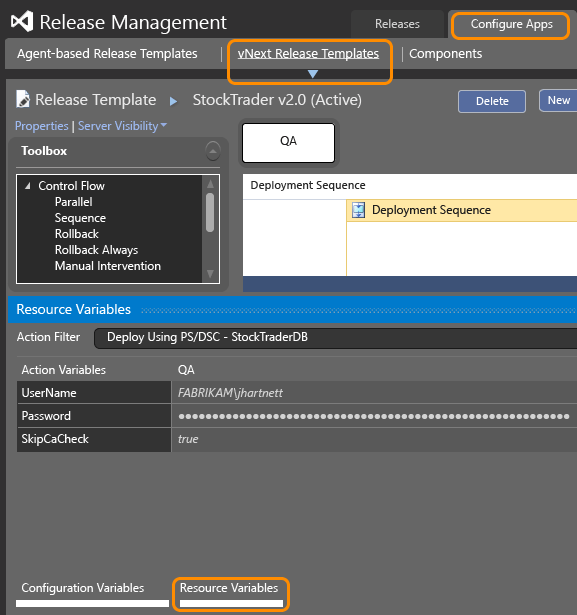Click the Visual Studio logo icon
Screen dimensions: 577x615
click(x=22, y=21)
